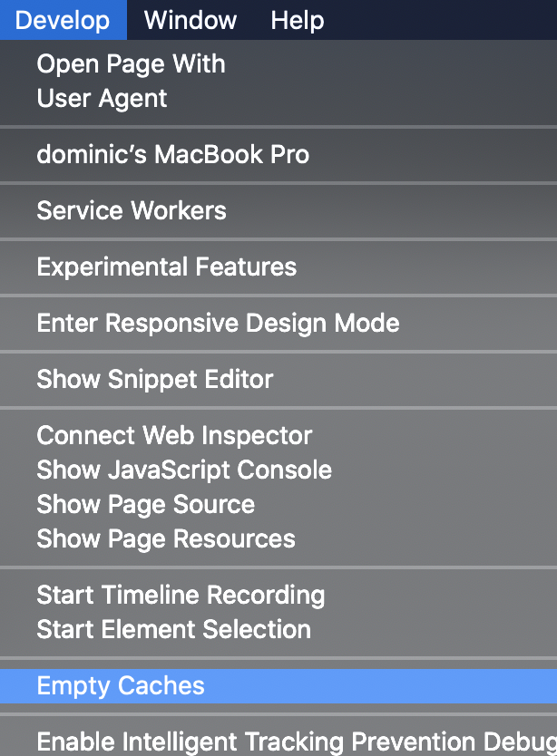Select Connect Web Inspector
This screenshot has height=756, width=557.
[174, 436]
